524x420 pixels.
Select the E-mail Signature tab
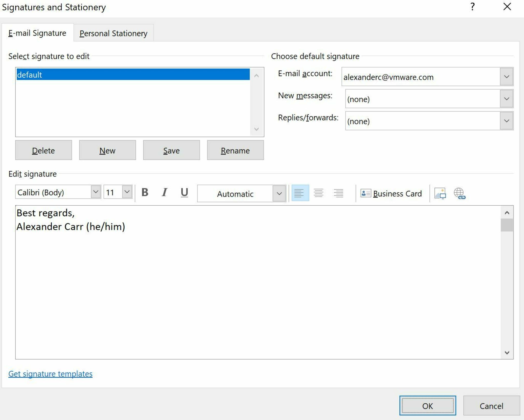37,33
